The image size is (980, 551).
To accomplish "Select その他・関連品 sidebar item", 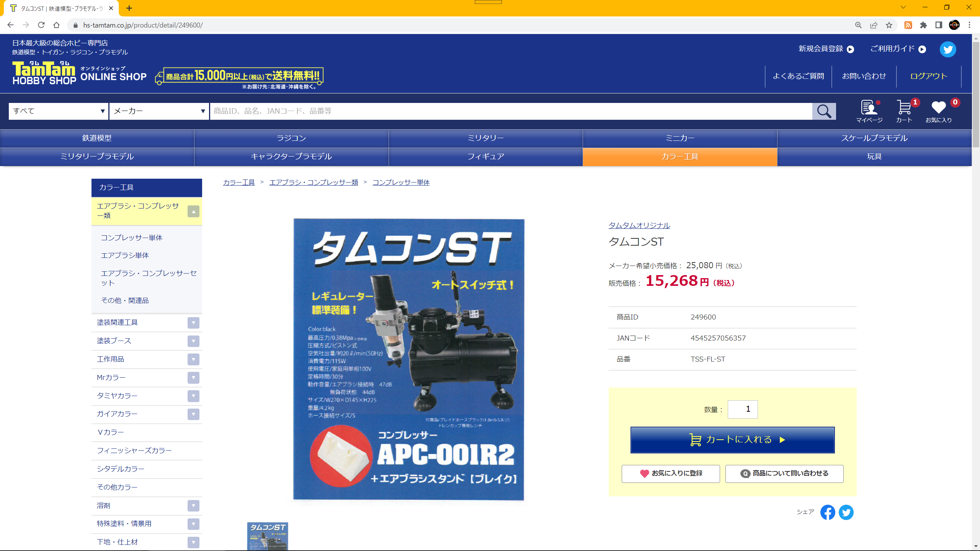I will coord(125,300).
